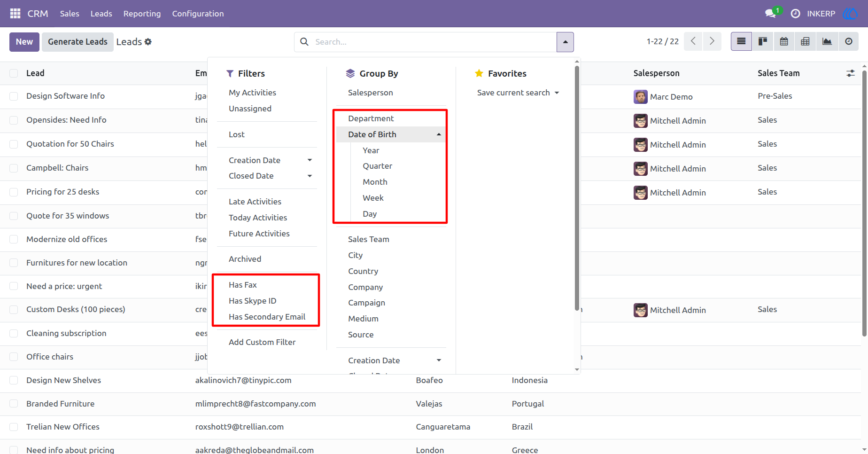Check the Pricing for 25 desks row
Viewport: 868px width, 454px height.
(14, 192)
